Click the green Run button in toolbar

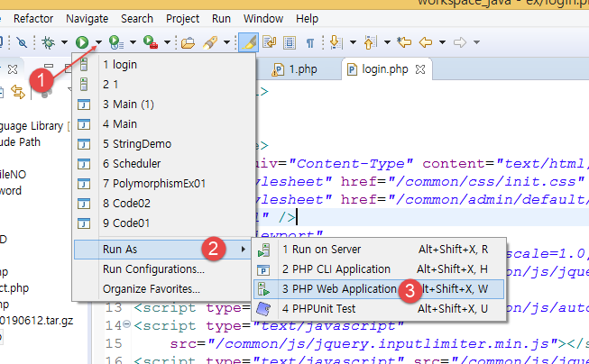pyautogui.click(x=82, y=42)
